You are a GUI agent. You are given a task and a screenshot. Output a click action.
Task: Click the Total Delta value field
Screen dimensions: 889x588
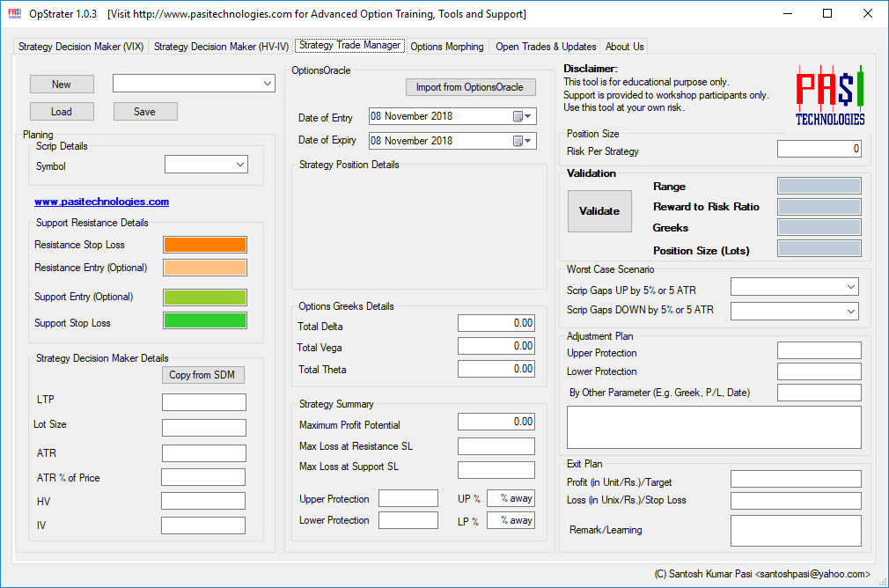pos(496,323)
